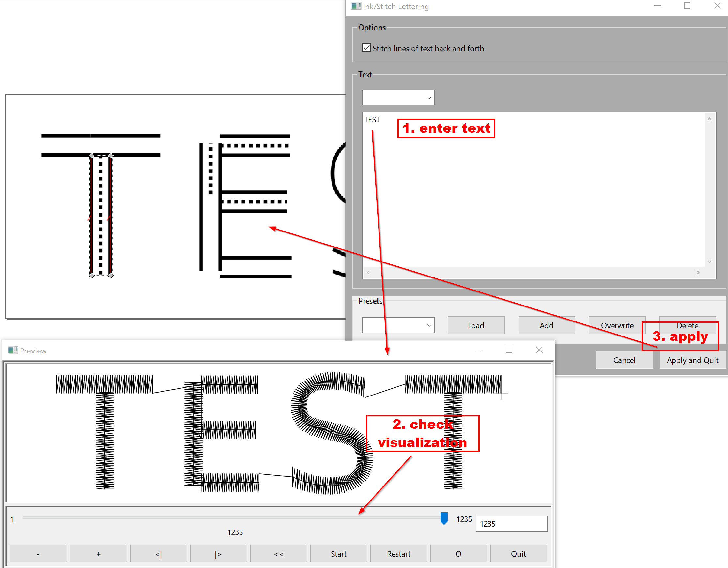Speed up preview with the plus button
Screen dimensions: 728x568
pos(98,554)
